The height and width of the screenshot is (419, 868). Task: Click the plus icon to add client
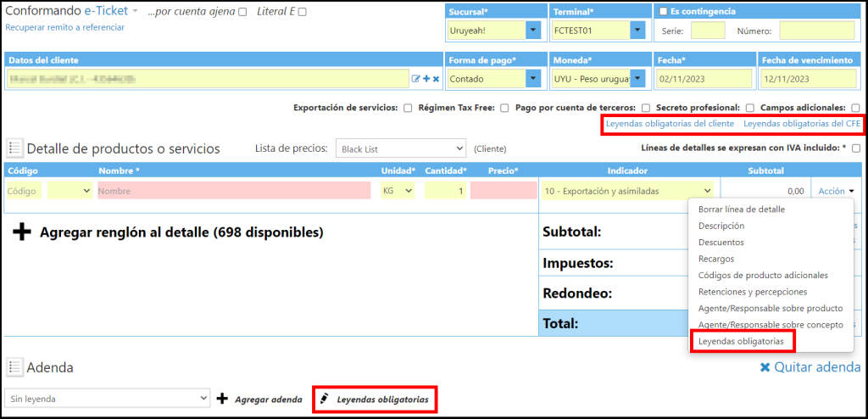pyautogui.click(x=426, y=79)
